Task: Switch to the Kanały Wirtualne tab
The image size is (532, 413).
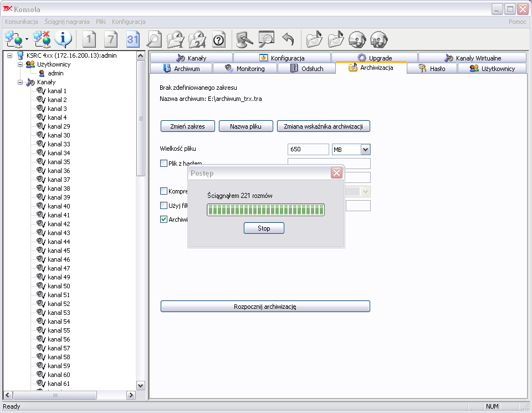Action: pos(472,58)
